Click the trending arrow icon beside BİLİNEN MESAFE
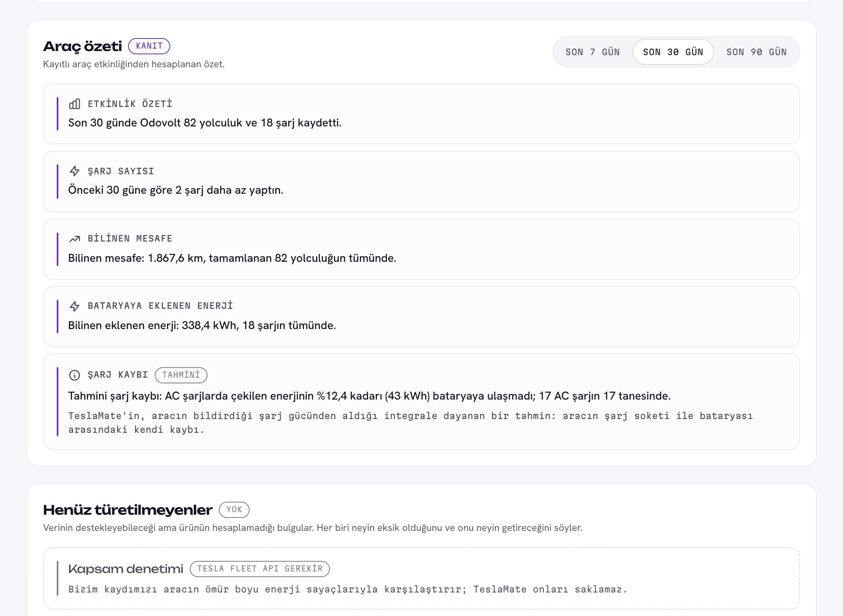The image size is (843, 616). (75, 239)
